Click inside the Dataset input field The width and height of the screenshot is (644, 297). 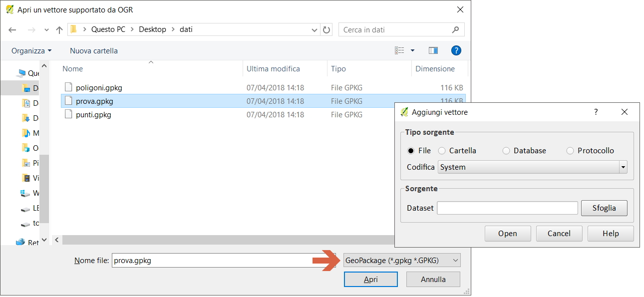click(507, 208)
